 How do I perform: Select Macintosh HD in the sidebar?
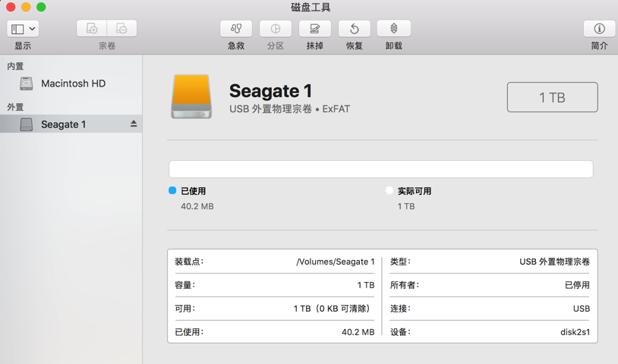(x=73, y=83)
